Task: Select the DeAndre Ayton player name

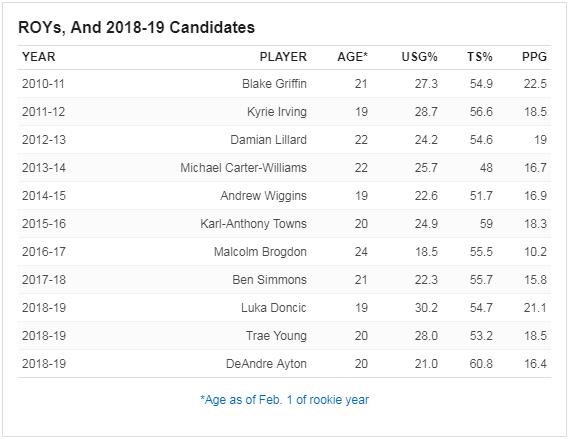Action: [266, 364]
